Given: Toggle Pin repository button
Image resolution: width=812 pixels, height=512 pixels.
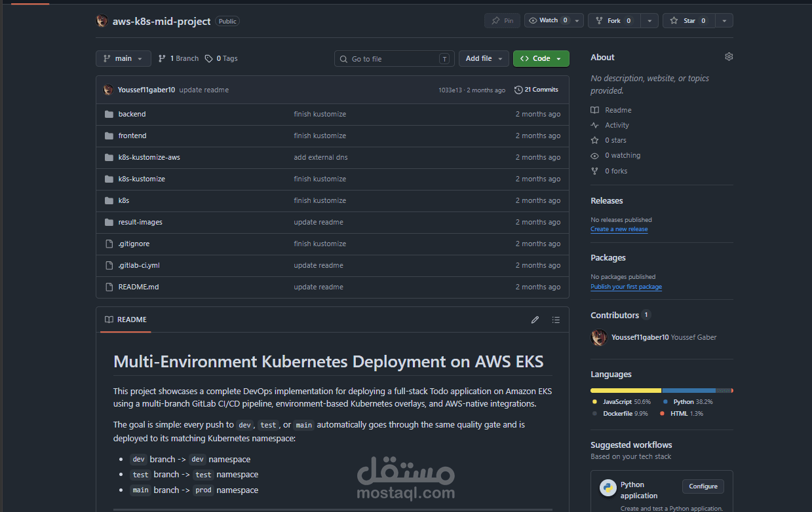Looking at the screenshot, I should click(503, 21).
